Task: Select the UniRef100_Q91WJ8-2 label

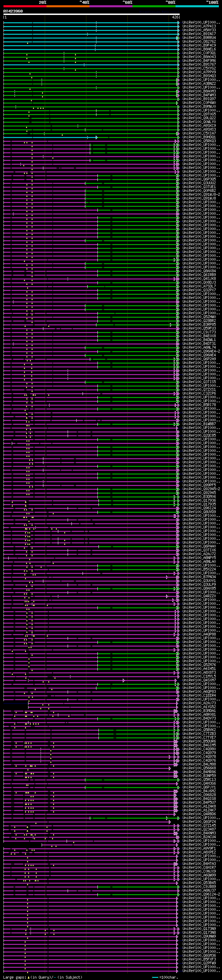Action: pos(201,194)
